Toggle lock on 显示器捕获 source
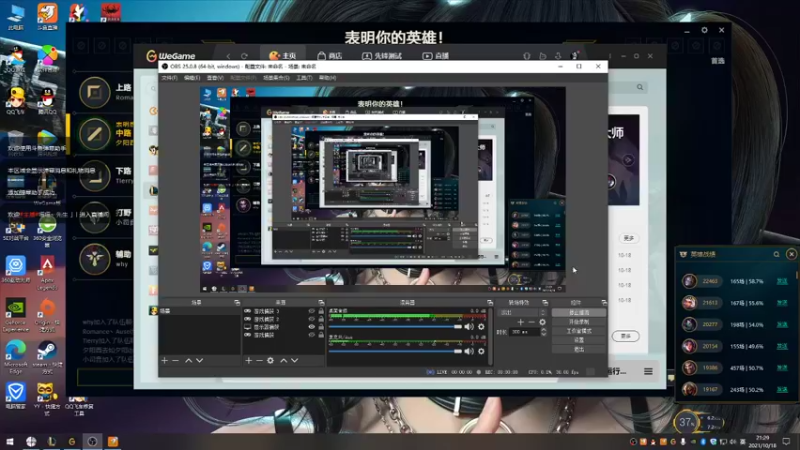Viewport: 800px width, 450px height. [x=321, y=327]
